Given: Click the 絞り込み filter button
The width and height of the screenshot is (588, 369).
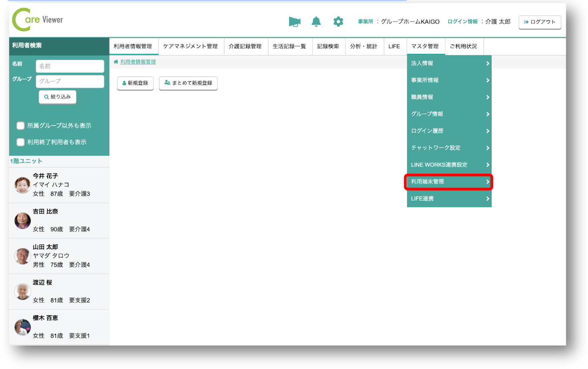Looking at the screenshot, I should pos(57,97).
